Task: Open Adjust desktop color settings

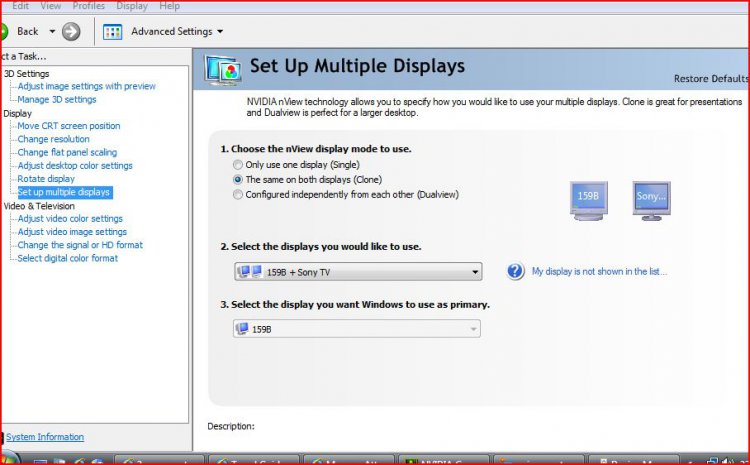Action: pos(75,166)
